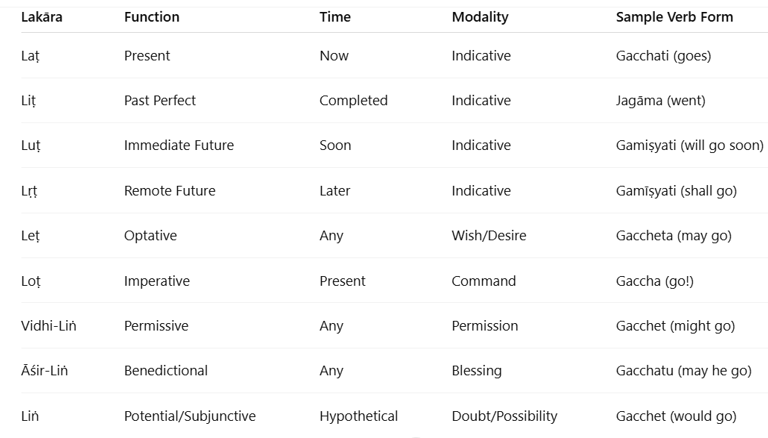Click the Hypothetical time cell
This screenshot has height=438, width=768.
click(359, 416)
